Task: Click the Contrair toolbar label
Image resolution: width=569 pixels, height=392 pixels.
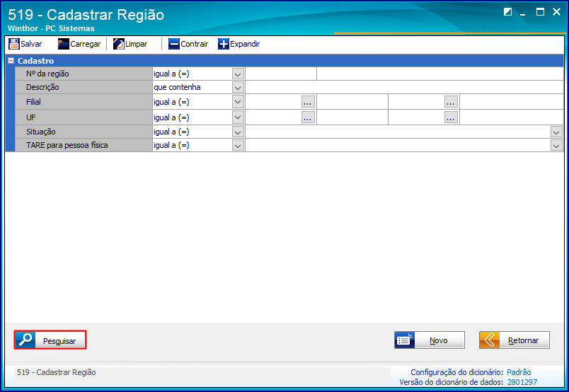Action: 195,44
